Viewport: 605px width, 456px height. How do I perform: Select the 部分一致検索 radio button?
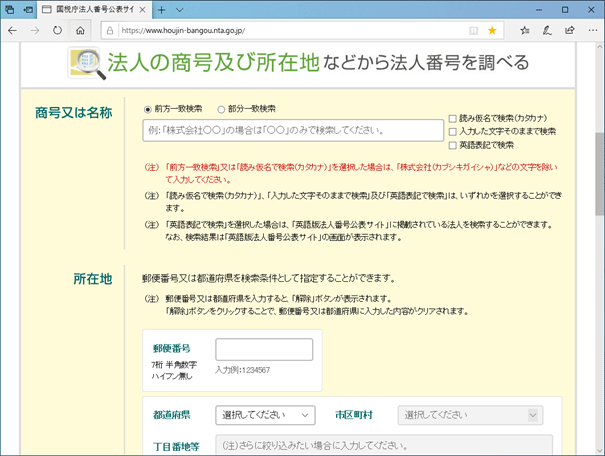coord(221,109)
